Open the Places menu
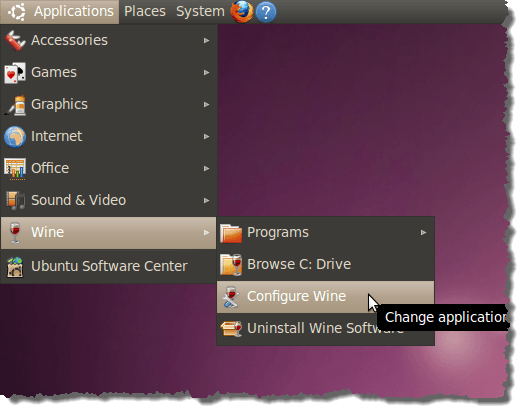The height and width of the screenshot is (413, 525). click(x=145, y=12)
